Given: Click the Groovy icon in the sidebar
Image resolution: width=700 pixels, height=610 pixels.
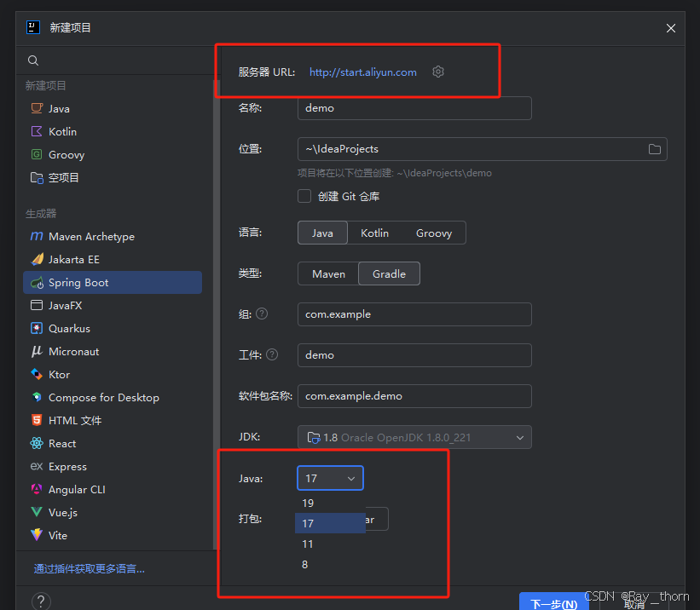Looking at the screenshot, I should (37, 154).
